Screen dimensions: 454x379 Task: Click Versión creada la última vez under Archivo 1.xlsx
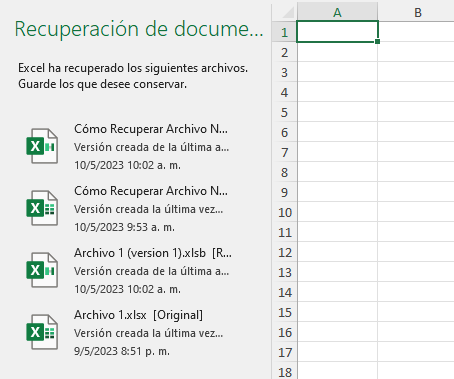(148, 333)
